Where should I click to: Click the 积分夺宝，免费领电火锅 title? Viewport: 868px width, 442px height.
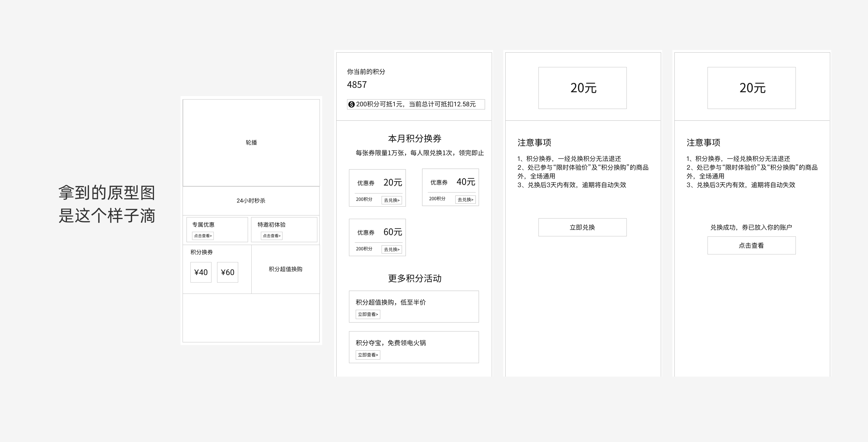[x=391, y=343]
